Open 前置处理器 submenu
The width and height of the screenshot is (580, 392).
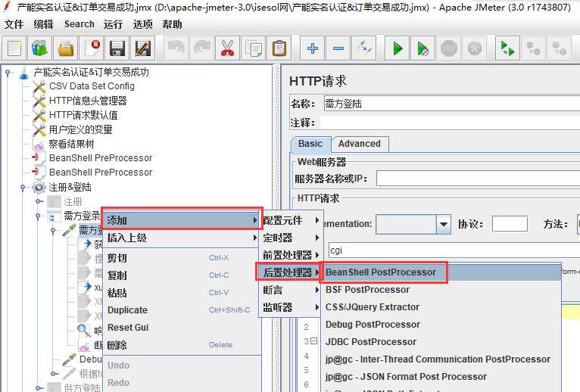(x=291, y=255)
